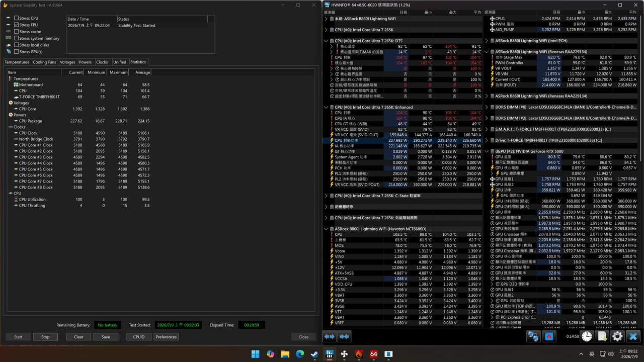Click AIDA64 Motherboard temperature row icon

point(16,85)
